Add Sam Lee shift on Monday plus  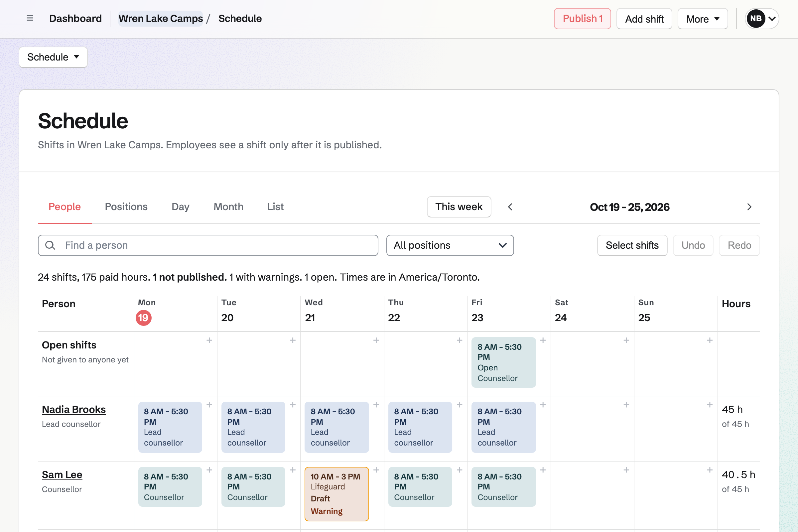coord(209,470)
